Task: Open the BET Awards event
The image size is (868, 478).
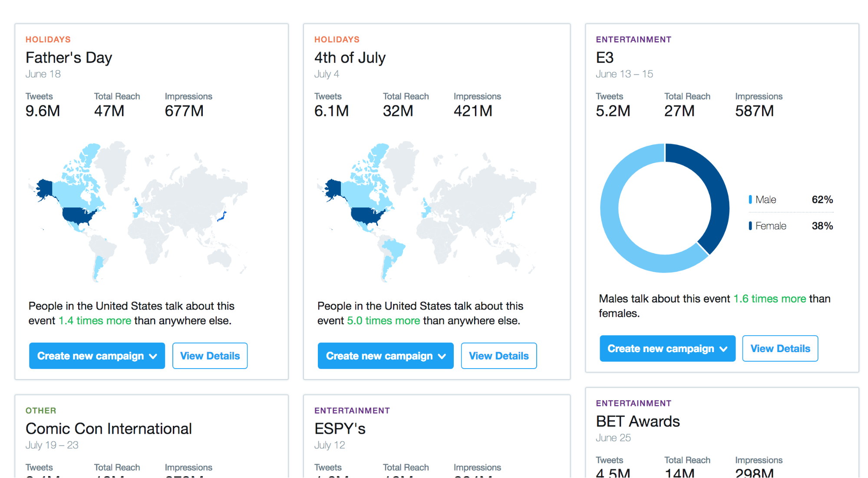Action: click(x=637, y=421)
